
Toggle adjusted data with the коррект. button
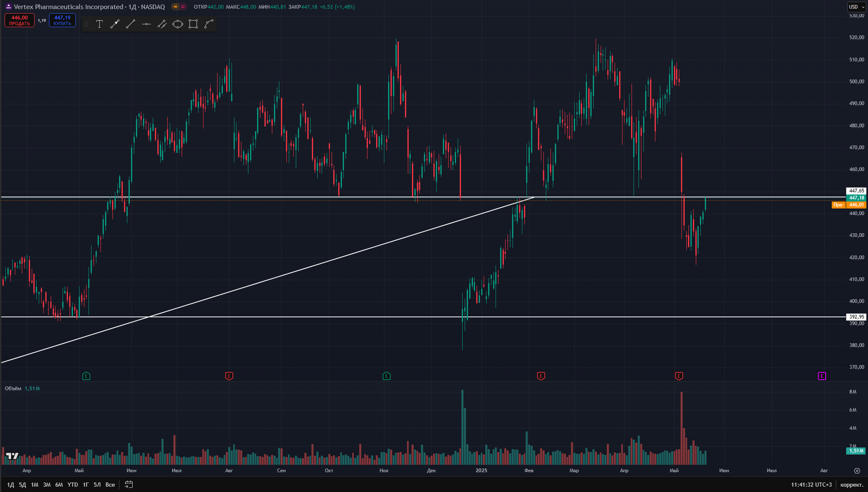click(x=851, y=484)
